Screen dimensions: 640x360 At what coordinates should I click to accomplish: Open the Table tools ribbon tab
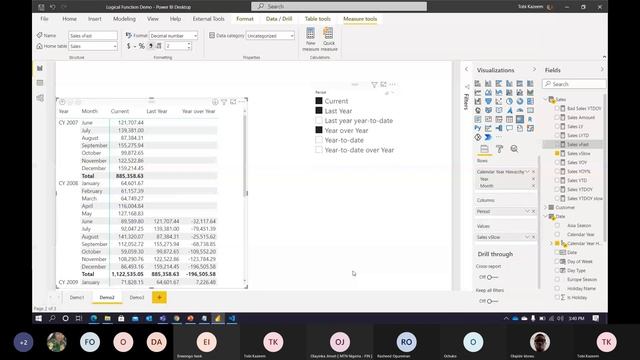click(318, 19)
